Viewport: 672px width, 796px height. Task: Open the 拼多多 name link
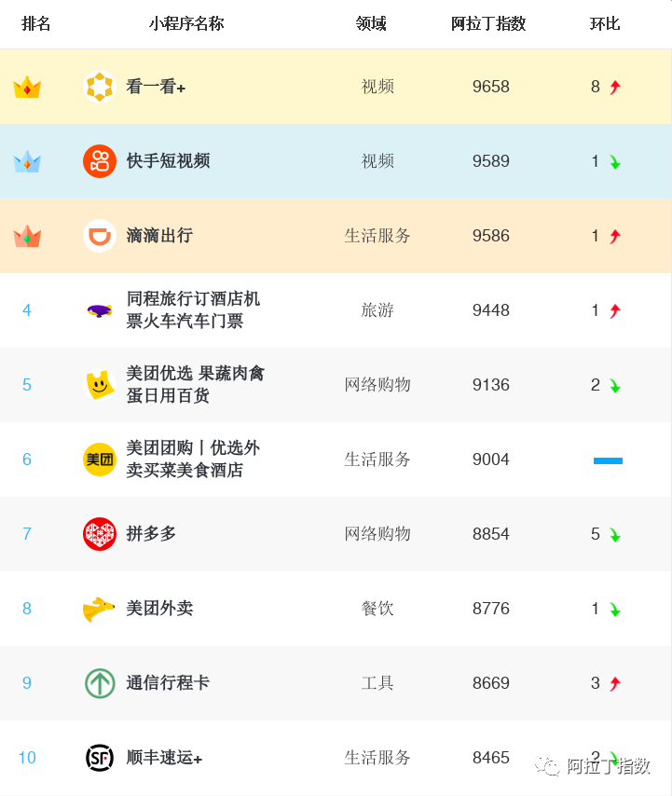coord(151,534)
